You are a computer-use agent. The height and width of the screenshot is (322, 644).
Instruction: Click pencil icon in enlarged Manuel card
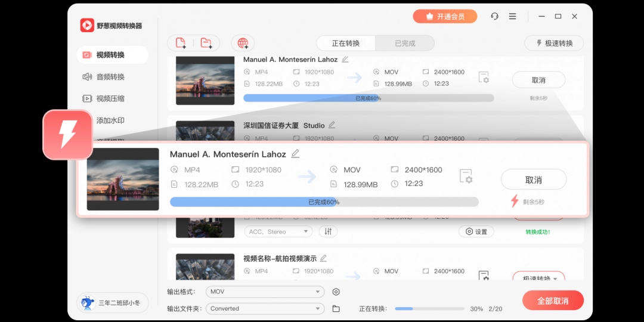295,154
